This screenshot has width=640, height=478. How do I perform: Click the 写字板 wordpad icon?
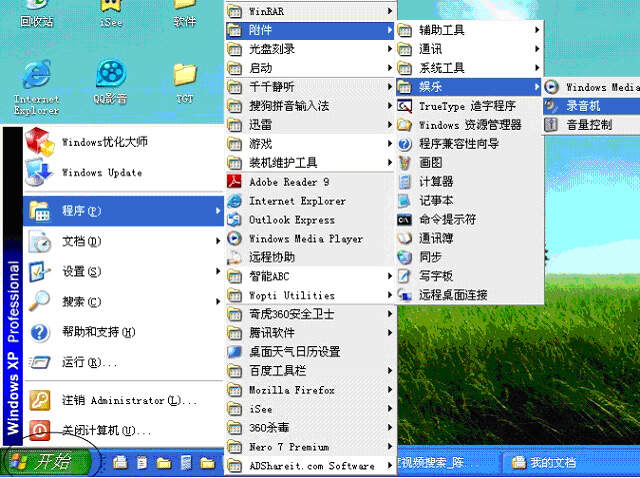(x=404, y=276)
